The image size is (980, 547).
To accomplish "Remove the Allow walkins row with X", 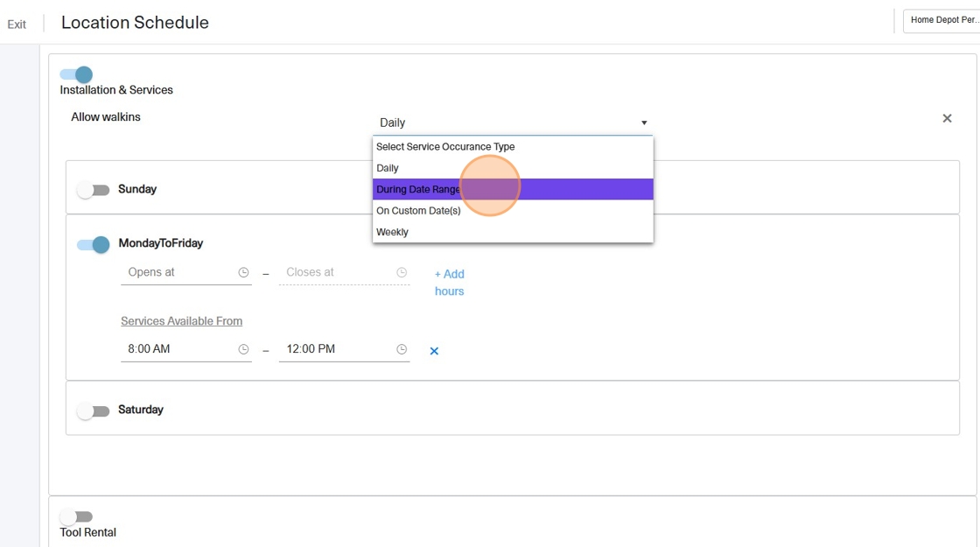I will click(947, 118).
